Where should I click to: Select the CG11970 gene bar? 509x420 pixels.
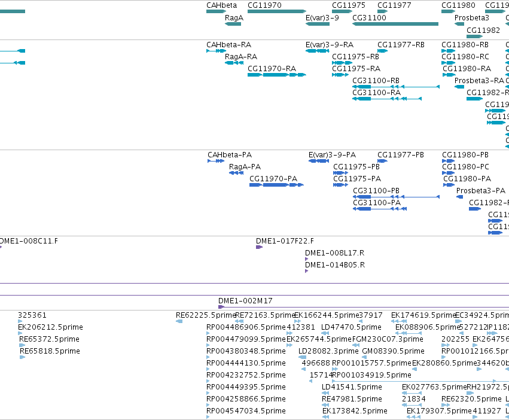[276, 11]
